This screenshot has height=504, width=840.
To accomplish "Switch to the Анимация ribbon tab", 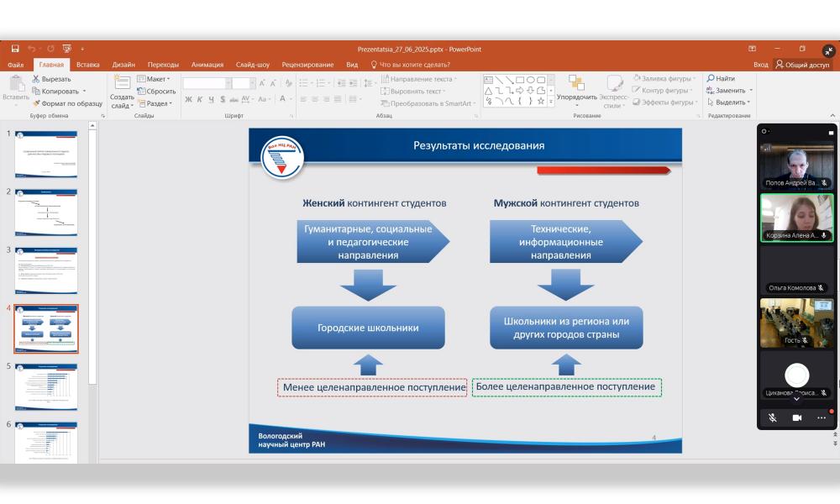I will 207,65.
